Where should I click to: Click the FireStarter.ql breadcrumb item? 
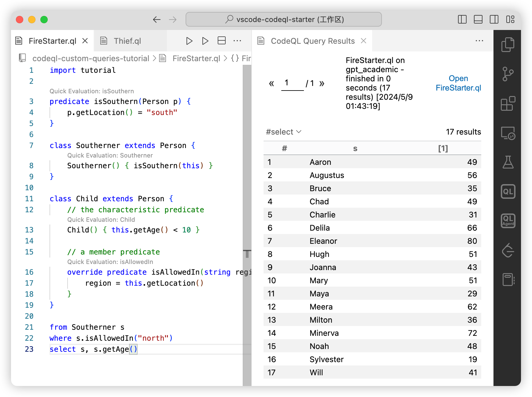click(196, 58)
